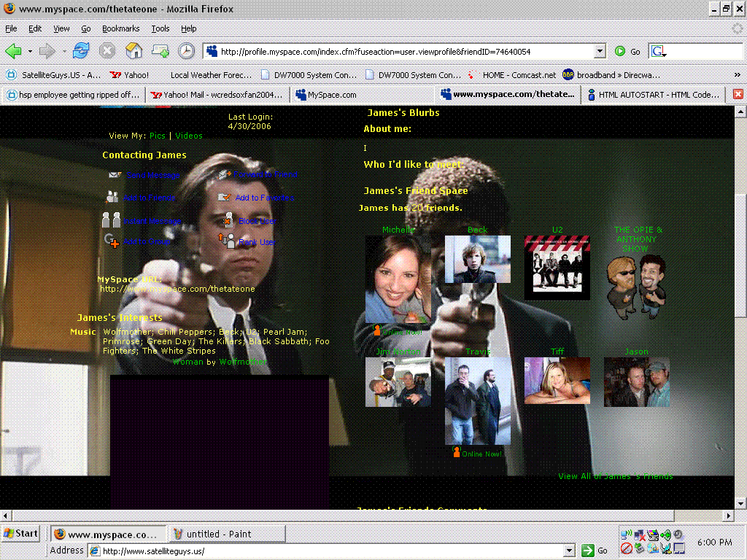Click the Pics link

click(x=158, y=136)
